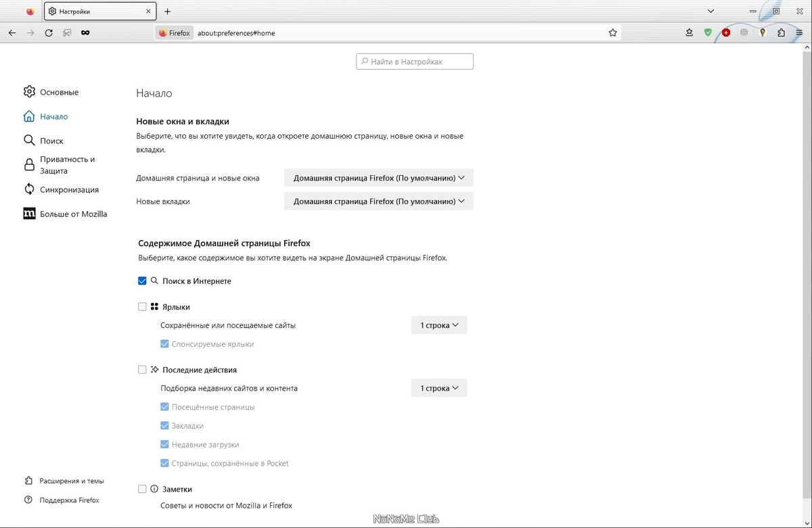This screenshot has width=812, height=528.
Task: Toggle Недавние загрузки checkbox
Action: (x=164, y=445)
